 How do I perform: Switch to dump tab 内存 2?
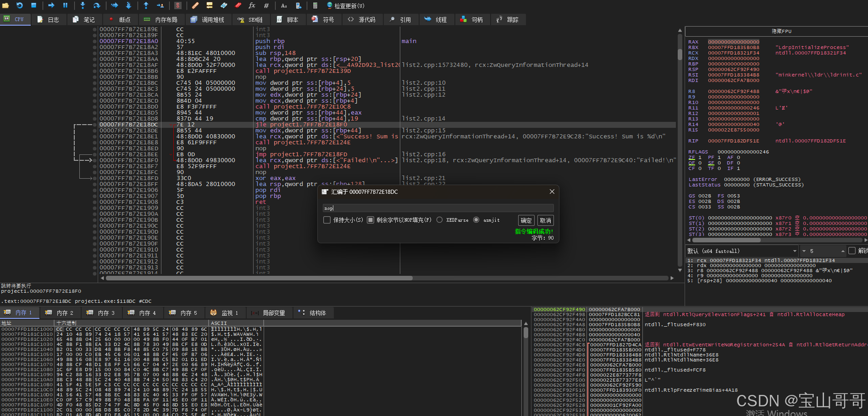(x=60, y=313)
